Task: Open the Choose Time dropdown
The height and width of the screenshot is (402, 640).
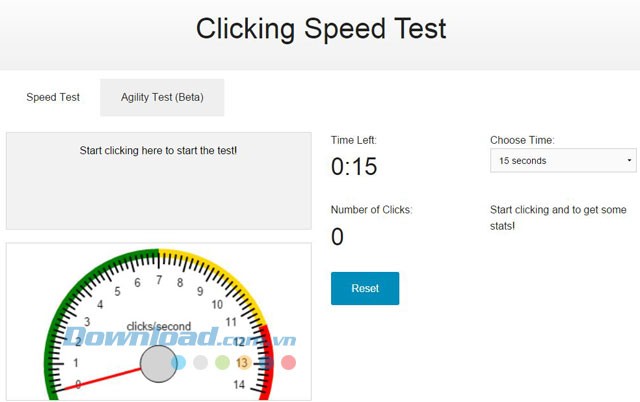Action: (x=563, y=160)
